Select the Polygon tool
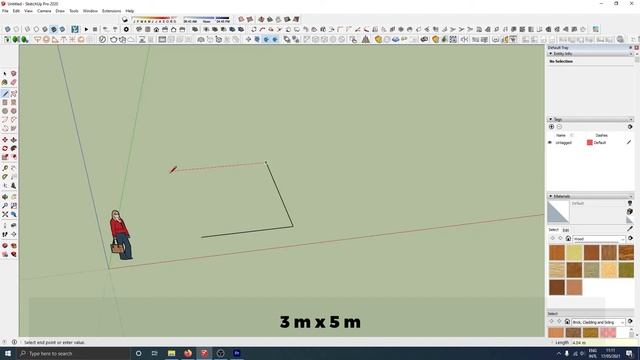Viewport: 640px width, 360px height. [x=13, y=111]
